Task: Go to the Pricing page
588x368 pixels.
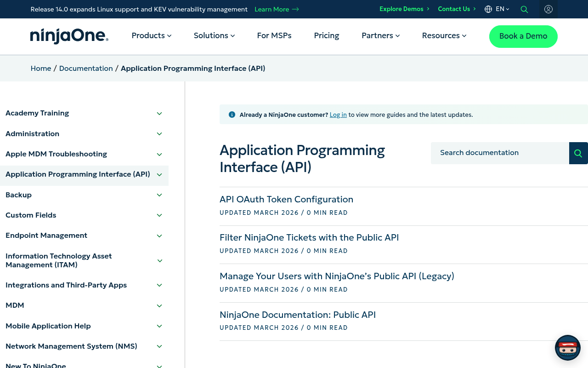Action: pyautogui.click(x=327, y=36)
